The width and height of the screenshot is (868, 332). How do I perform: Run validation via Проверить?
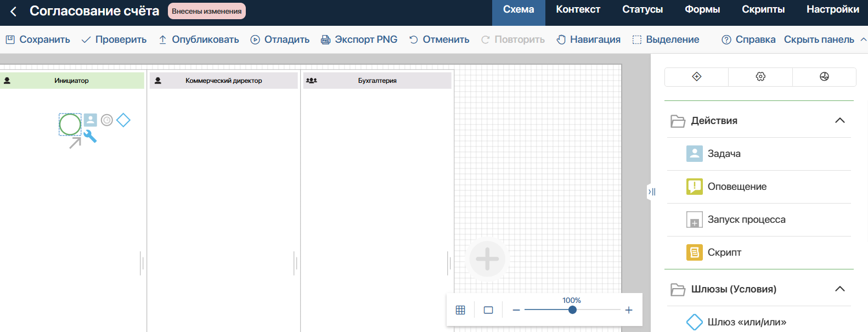[114, 40]
